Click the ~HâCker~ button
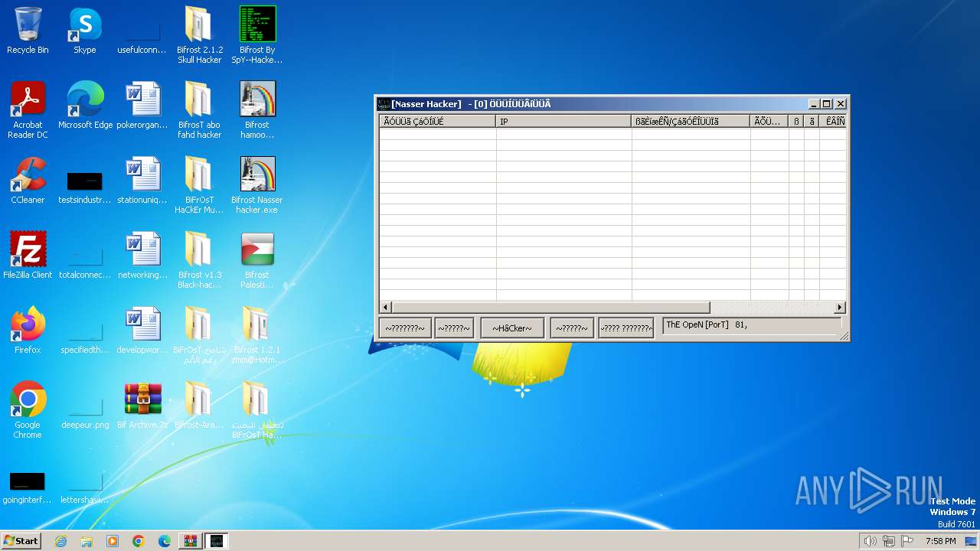 tap(512, 328)
